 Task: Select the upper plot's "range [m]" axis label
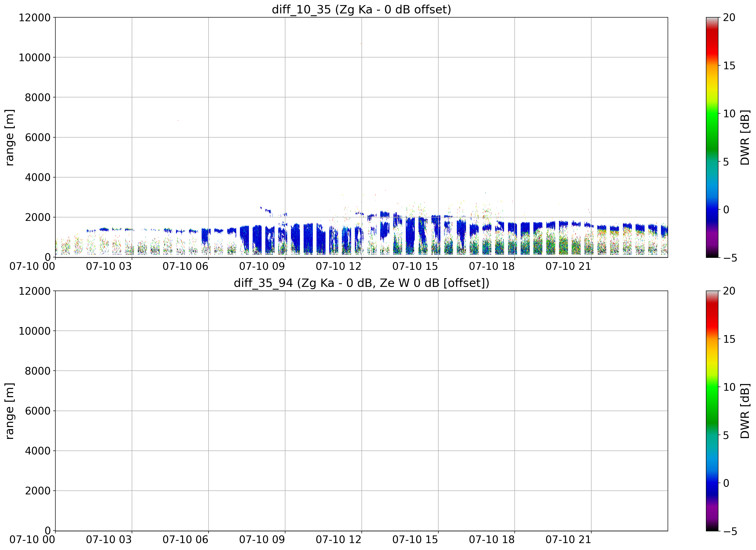coord(9,137)
